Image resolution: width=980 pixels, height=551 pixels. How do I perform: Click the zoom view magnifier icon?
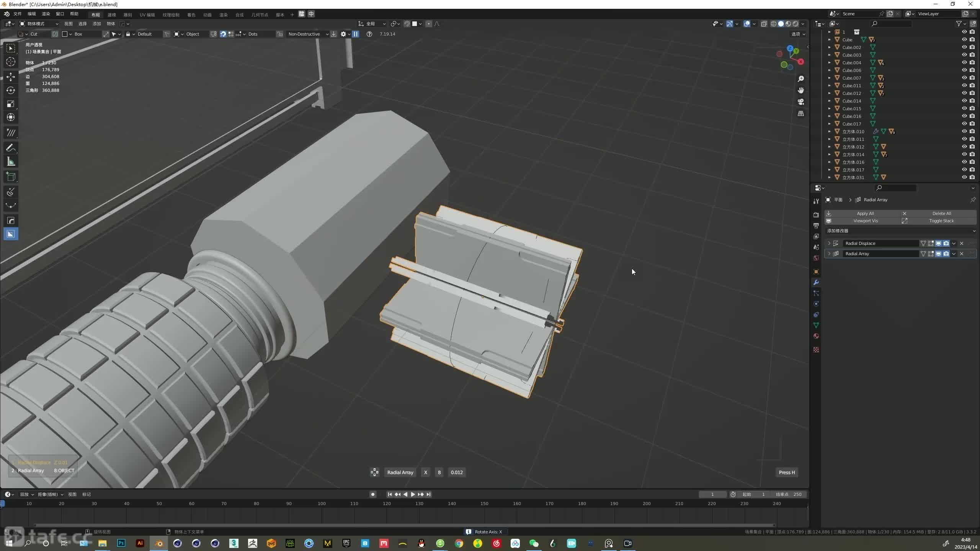tap(800, 79)
